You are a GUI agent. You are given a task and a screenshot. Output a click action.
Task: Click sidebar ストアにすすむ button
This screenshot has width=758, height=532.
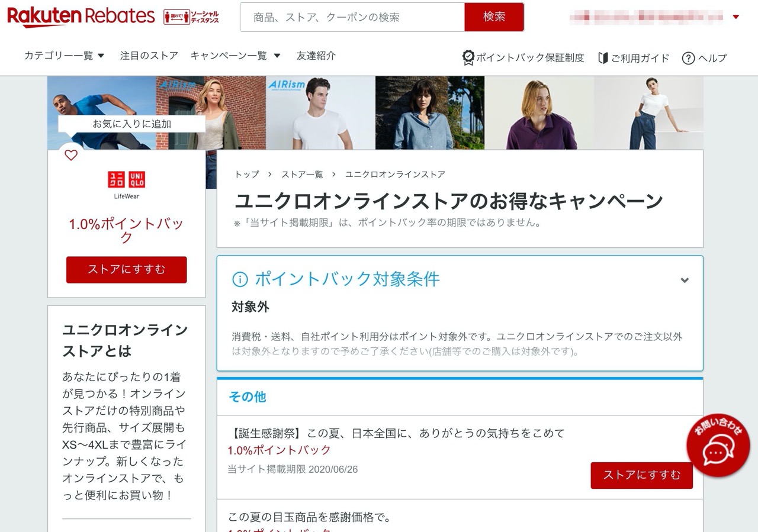(x=126, y=270)
